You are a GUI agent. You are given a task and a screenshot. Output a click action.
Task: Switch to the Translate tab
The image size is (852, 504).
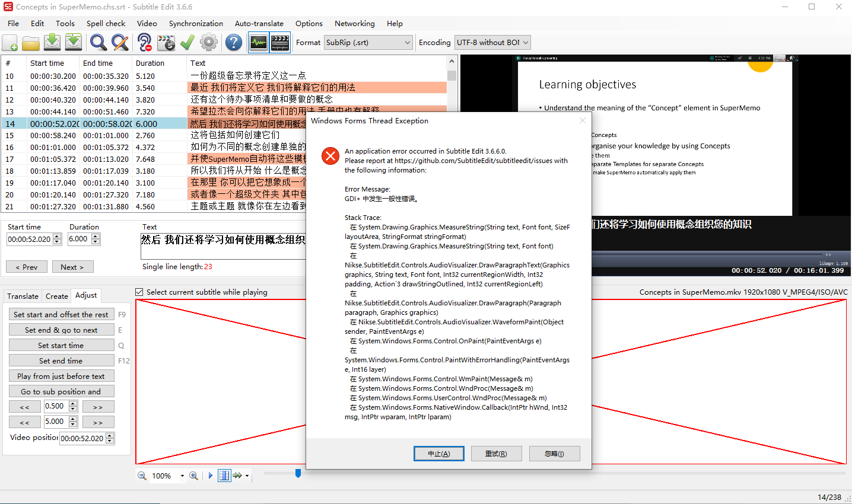click(x=23, y=295)
